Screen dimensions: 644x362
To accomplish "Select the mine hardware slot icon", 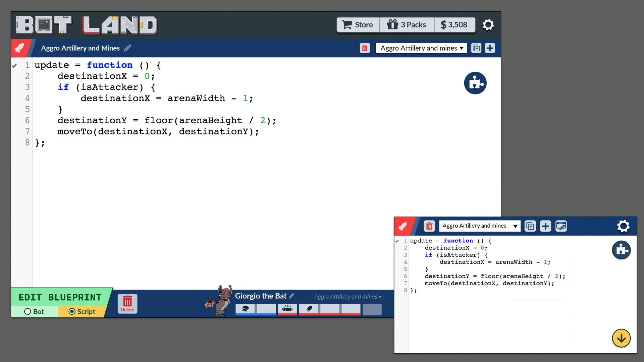I will tap(287, 309).
